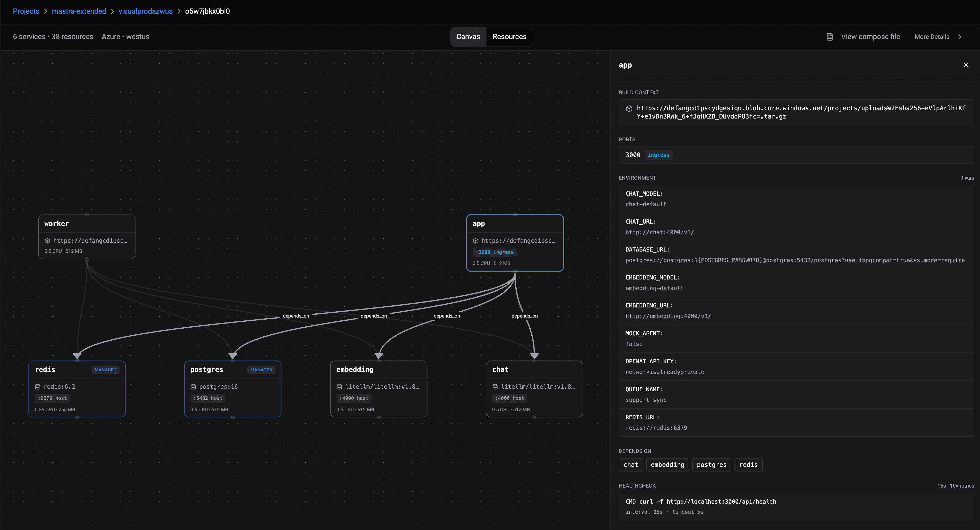Select the chat service node
The height and width of the screenshot is (530, 980).
534,389
